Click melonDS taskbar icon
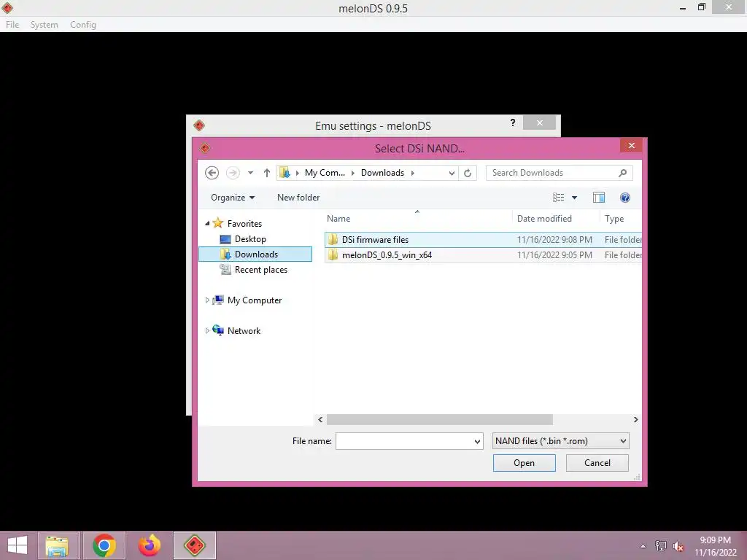 [x=194, y=545]
